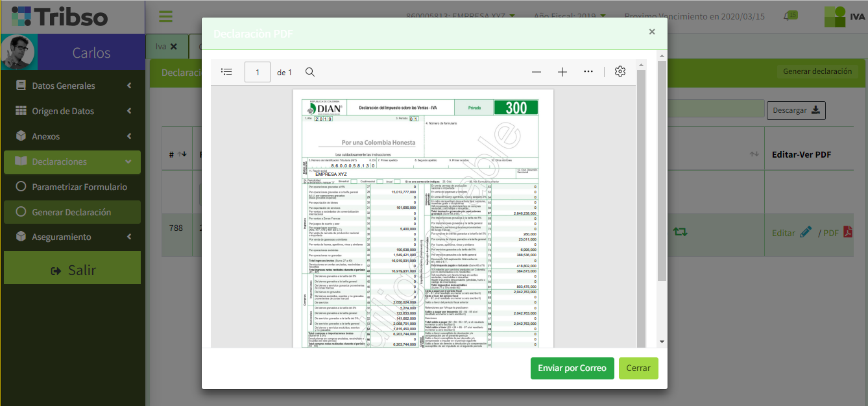Open the Año Fiscal 2019 dropdown
This screenshot has width=868, height=406.
click(x=570, y=16)
